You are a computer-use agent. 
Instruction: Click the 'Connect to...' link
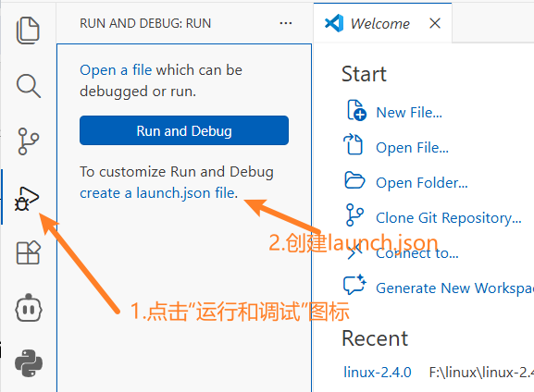point(417,253)
